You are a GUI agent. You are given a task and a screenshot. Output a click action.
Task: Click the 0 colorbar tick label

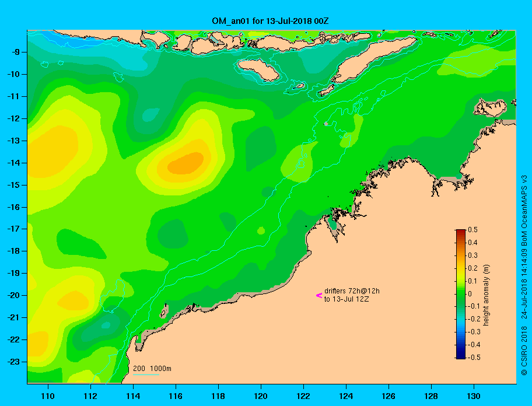pyautogui.click(x=470, y=294)
